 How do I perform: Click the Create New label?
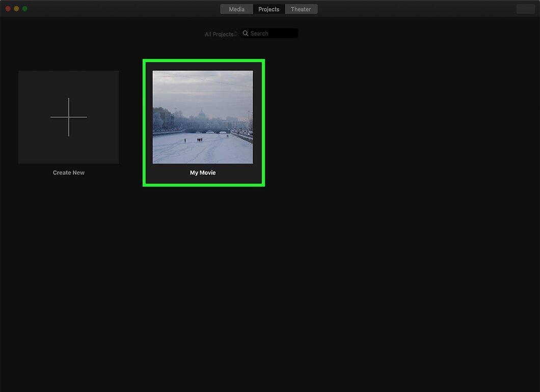coord(69,173)
